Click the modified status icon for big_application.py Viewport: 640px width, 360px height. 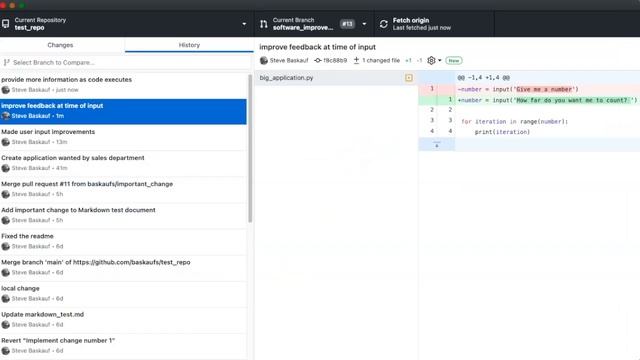tap(409, 78)
